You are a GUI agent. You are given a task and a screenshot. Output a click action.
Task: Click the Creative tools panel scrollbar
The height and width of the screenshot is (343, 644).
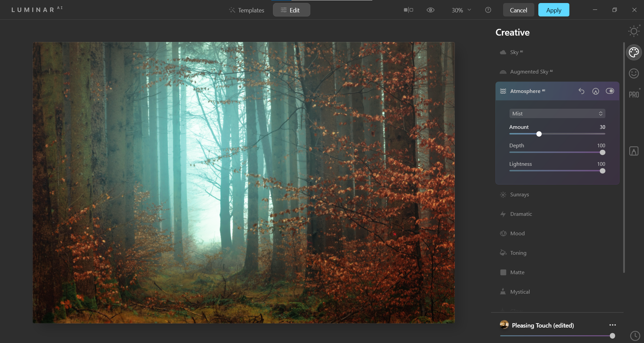[624, 157]
